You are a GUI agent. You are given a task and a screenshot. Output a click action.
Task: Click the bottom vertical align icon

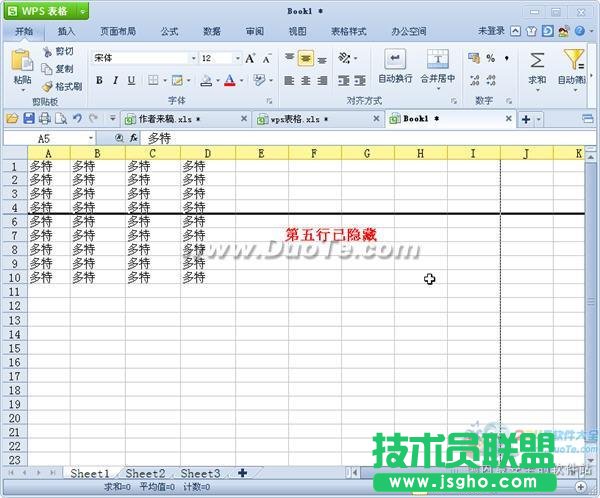pyautogui.click(x=322, y=60)
